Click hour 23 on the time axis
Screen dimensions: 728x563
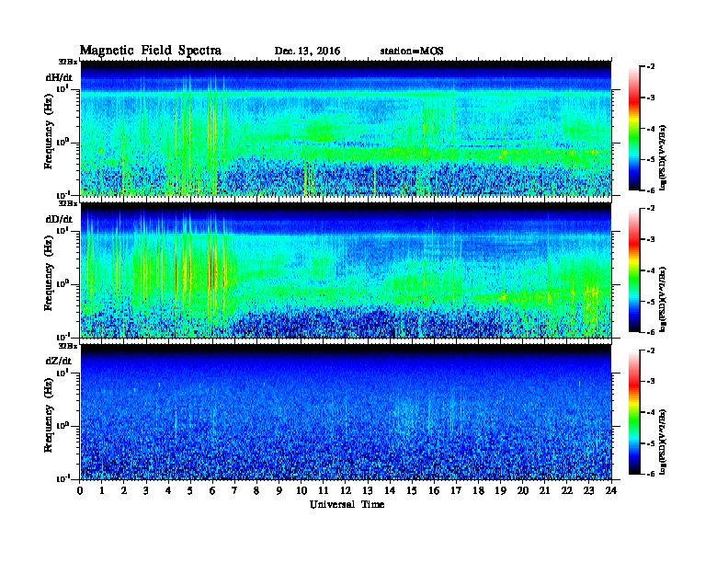[589, 491]
